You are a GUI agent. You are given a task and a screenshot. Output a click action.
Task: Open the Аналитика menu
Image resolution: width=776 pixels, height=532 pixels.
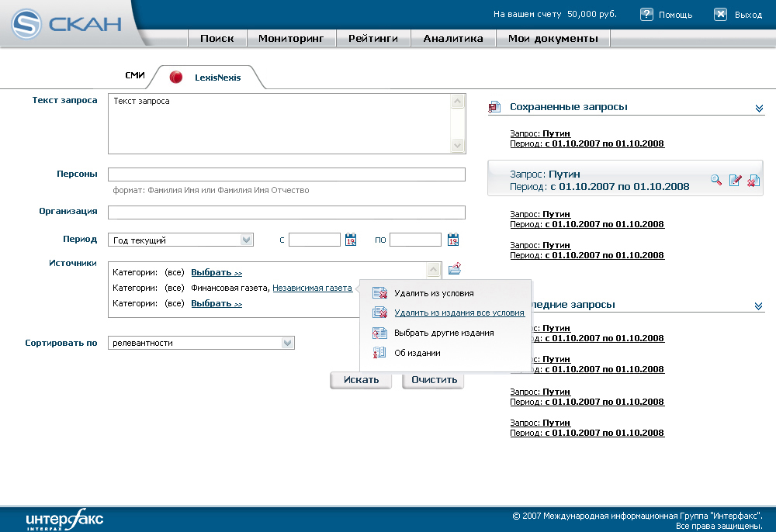point(453,38)
